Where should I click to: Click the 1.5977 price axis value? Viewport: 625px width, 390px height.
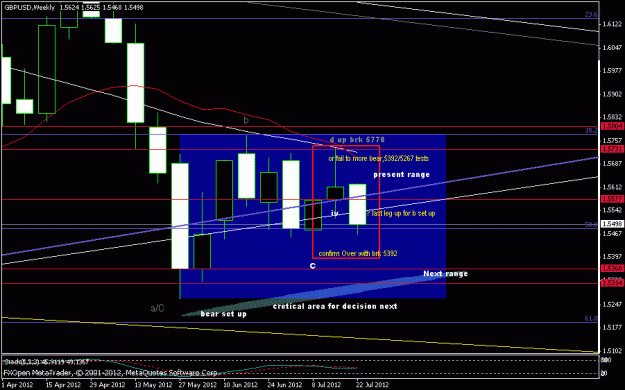613,71
